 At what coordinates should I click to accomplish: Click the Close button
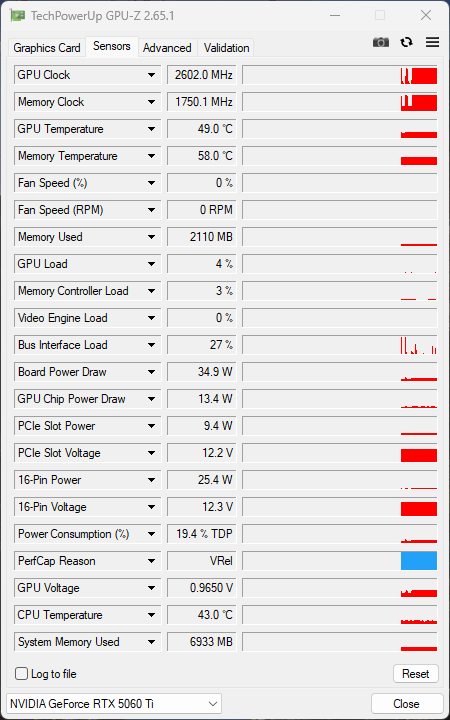(x=406, y=703)
